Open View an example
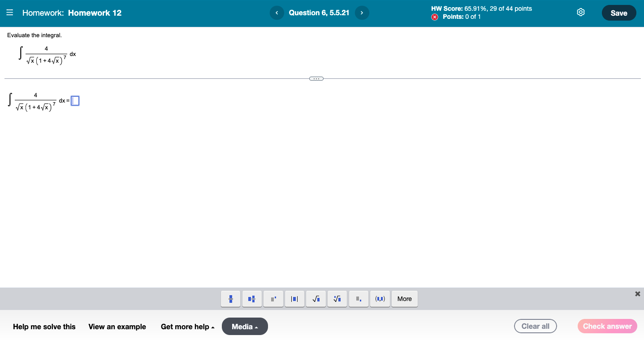The image size is (644, 344). pos(117,327)
